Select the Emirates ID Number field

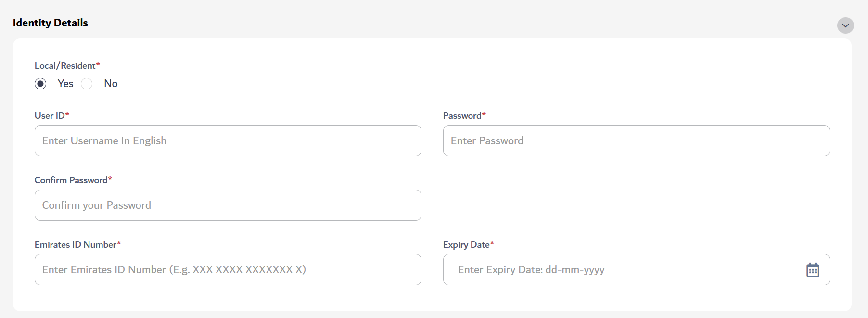pyautogui.click(x=228, y=269)
